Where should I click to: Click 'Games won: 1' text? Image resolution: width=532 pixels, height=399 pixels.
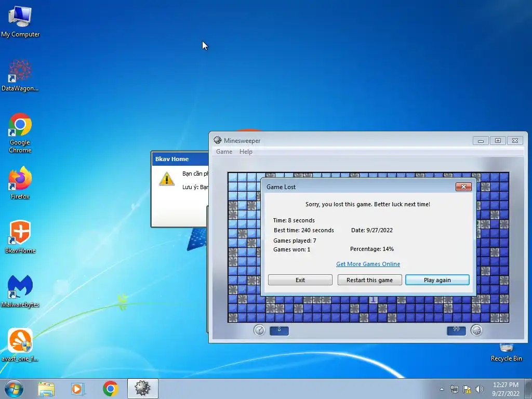coord(292,249)
